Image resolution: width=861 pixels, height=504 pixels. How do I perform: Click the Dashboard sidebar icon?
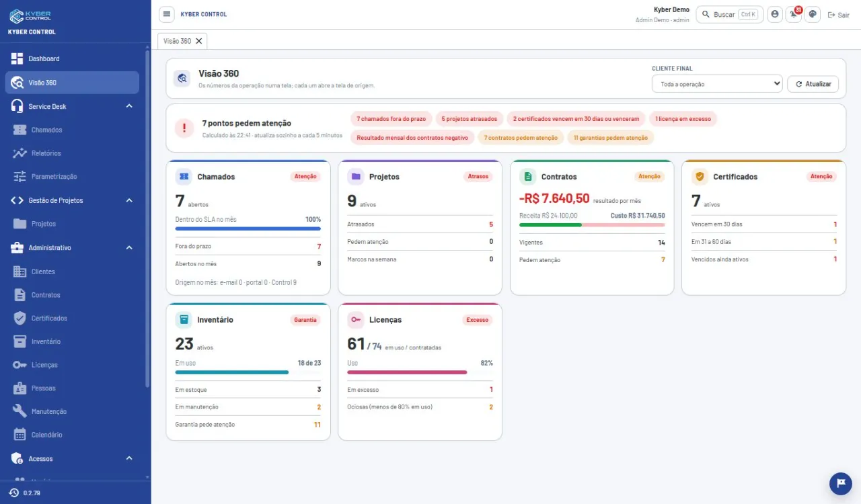click(x=17, y=58)
